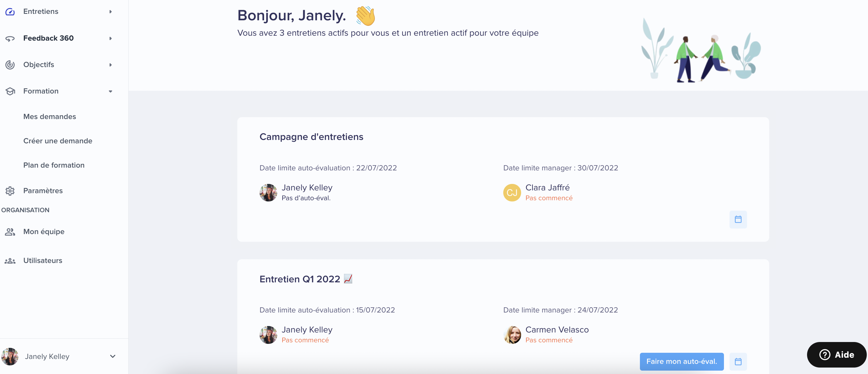868x374 pixels.
Task: Click 'Date limite auto-évaluation : 22/07/2022'
Action: pyautogui.click(x=328, y=168)
